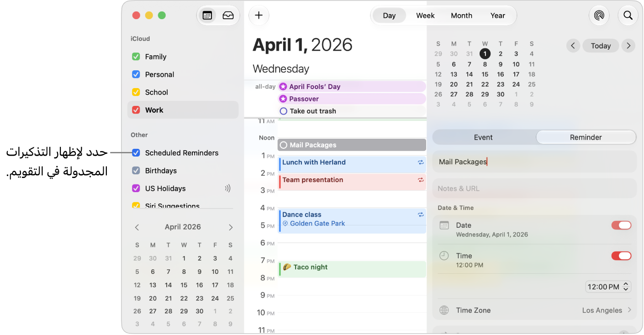644x335 pixels.
Task: Toggle the School calendar checkbox
Action: [x=136, y=92]
